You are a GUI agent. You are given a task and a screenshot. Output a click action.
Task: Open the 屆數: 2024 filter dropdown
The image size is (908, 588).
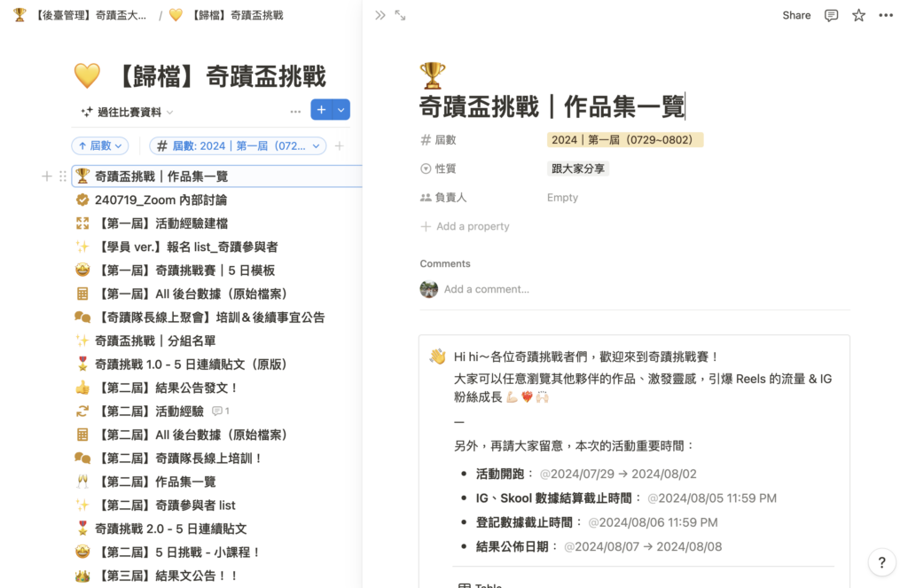click(x=238, y=145)
